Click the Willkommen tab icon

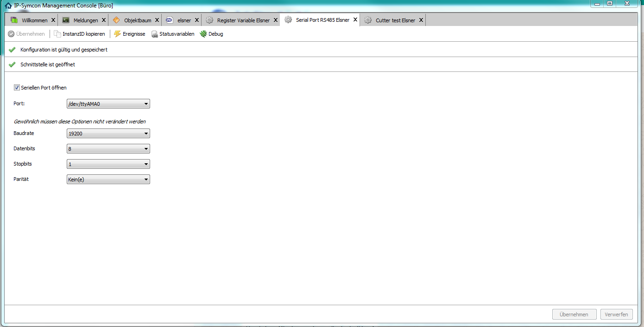pos(14,20)
